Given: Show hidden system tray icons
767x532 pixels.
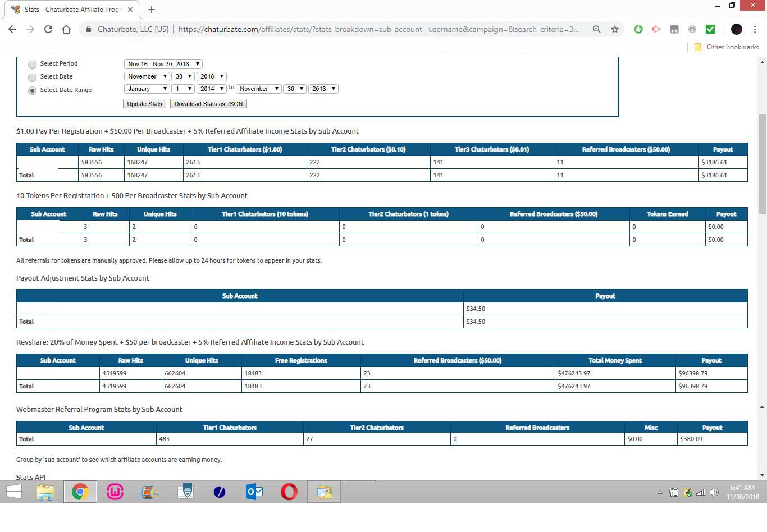Looking at the screenshot, I should (660, 493).
